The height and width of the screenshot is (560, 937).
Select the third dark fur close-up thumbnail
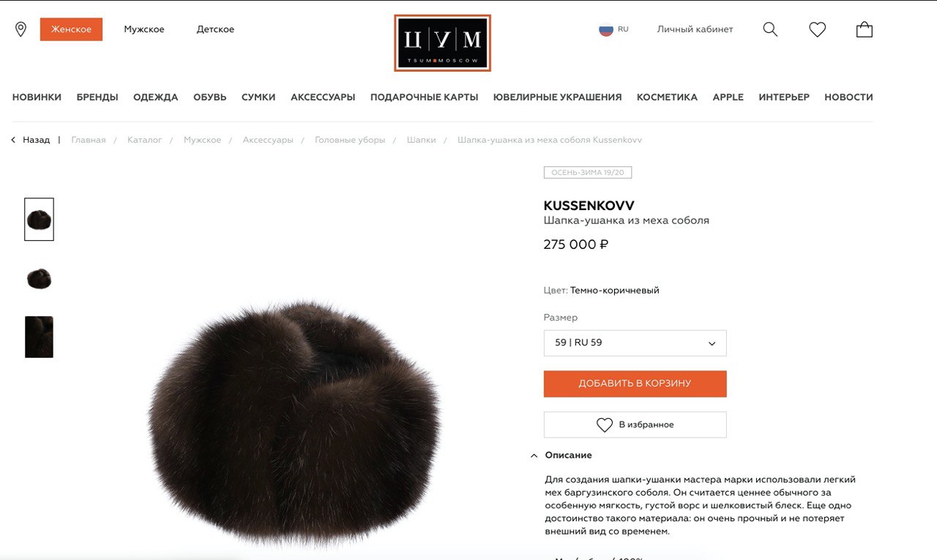pyautogui.click(x=39, y=337)
